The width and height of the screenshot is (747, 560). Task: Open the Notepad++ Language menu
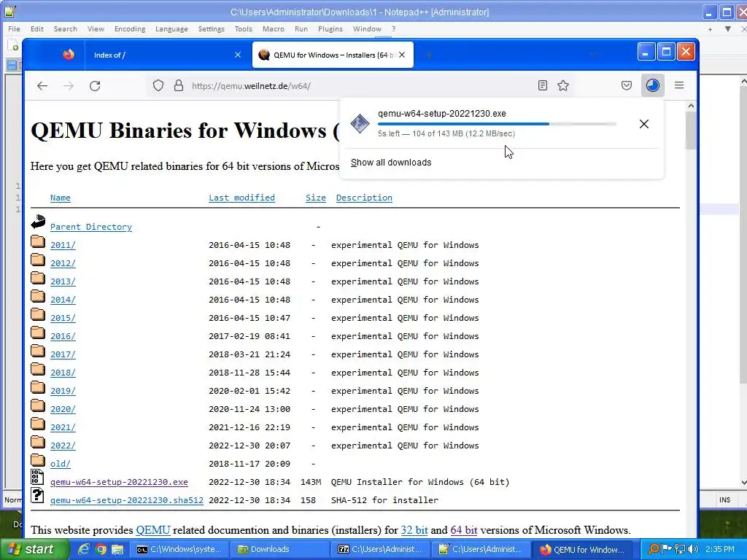click(171, 28)
